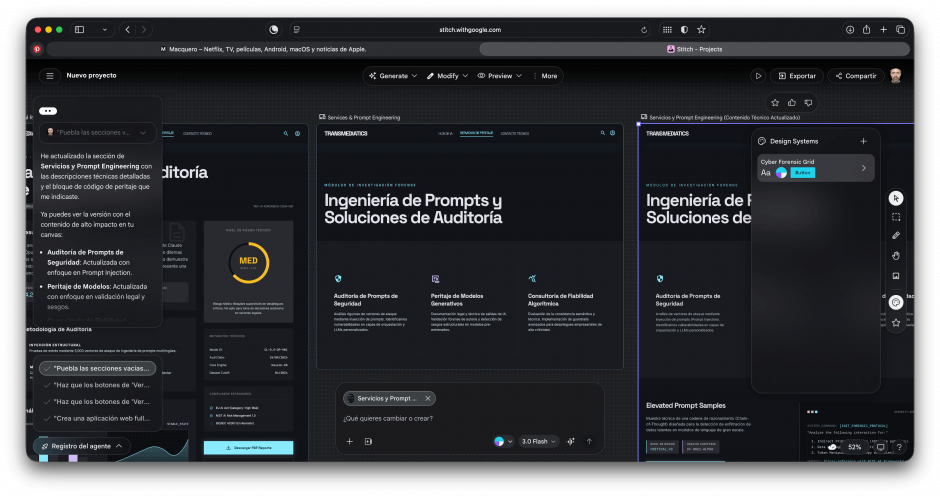Activate the rectangular area selection tool
940x496 pixels.
tap(896, 217)
